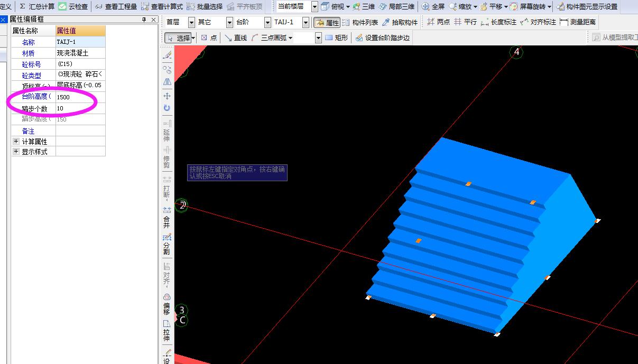Select the 矩形 rectangle drawing tool
The image size is (638, 364).
pyautogui.click(x=337, y=38)
